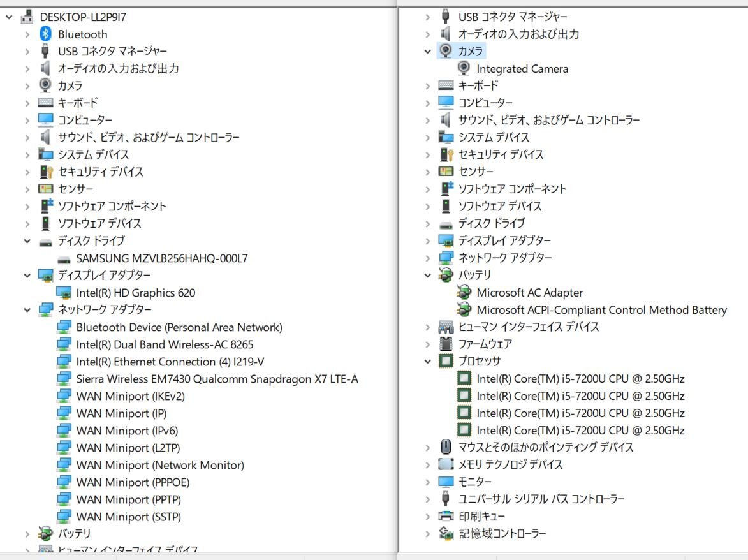The image size is (748, 560).
Task: Click the first i5-7200U processor chip icon
Action: click(x=464, y=378)
